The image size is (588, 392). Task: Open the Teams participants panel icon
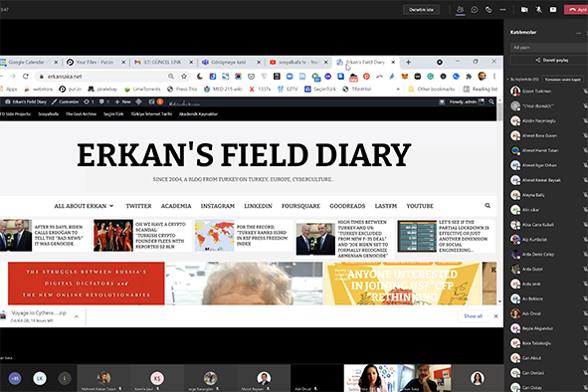(x=460, y=10)
